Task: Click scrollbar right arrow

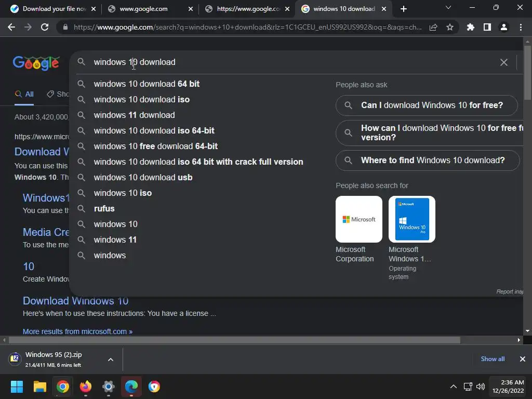Action: pos(519,340)
